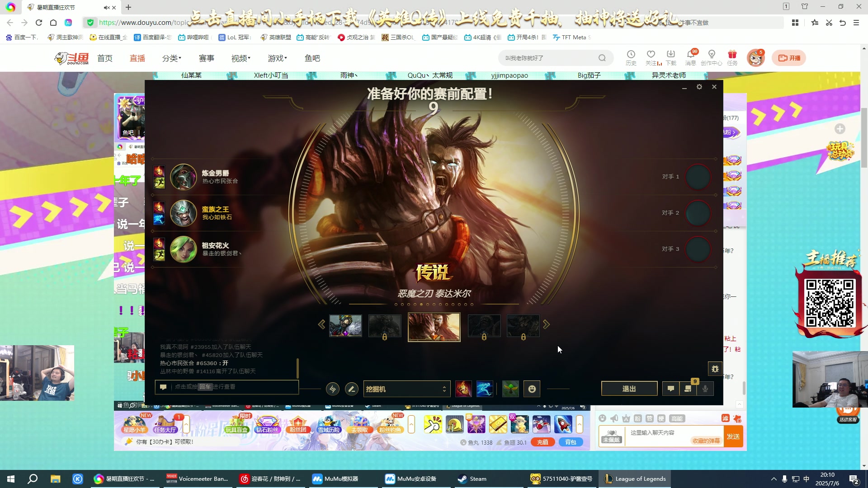Click the 开播 start streaming button
Screen dimensions: 868x488
pos(789,58)
